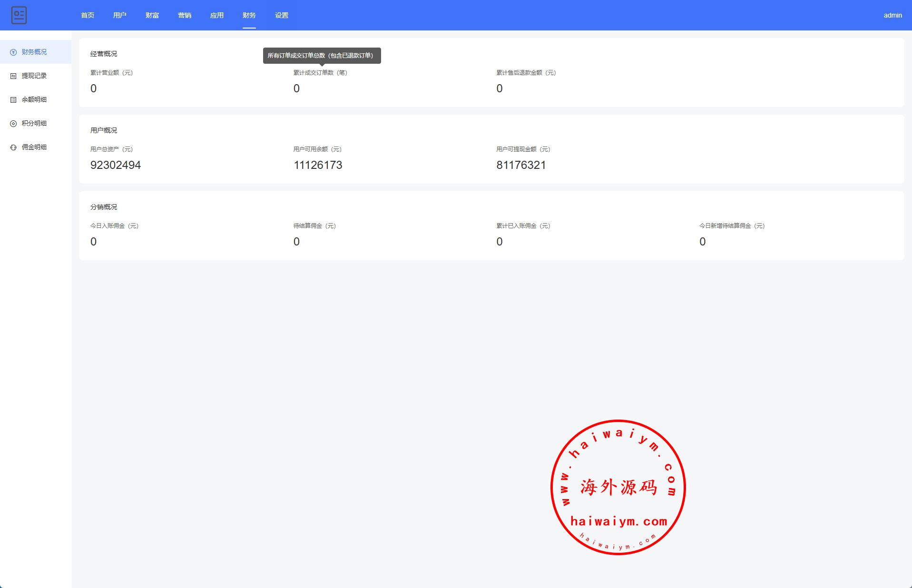This screenshot has height=588, width=912.
Task: Click the 用户总资产 value 92302494
Action: [x=116, y=165]
